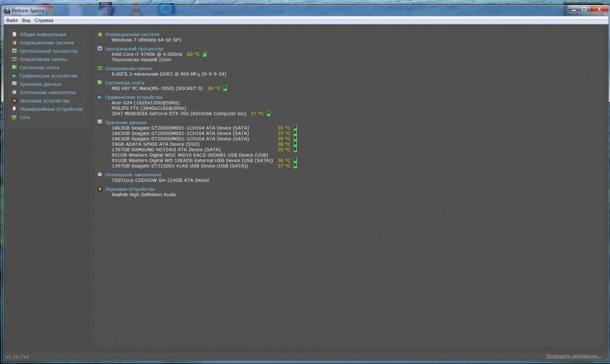
Task: Open the Вид menu
Action: [x=26, y=20]
